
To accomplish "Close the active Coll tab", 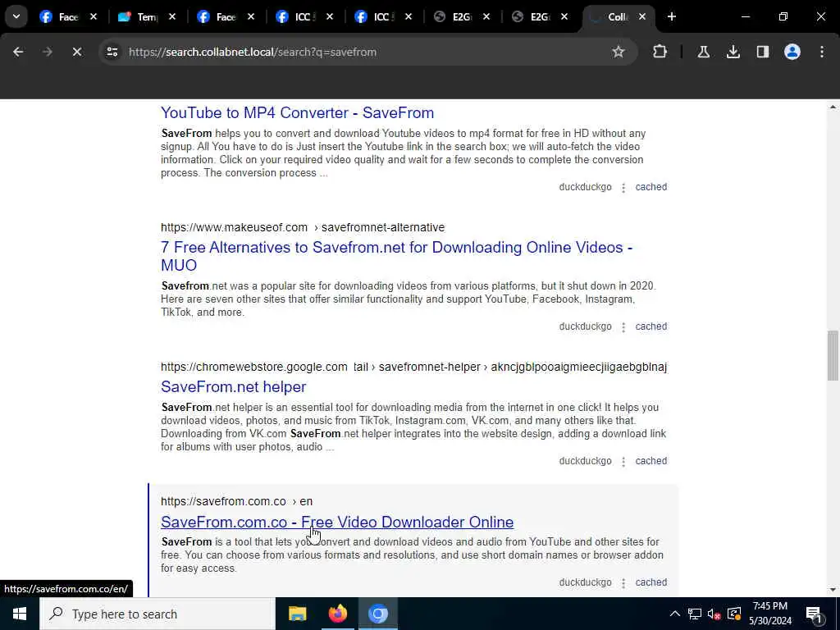I will 642,16.
